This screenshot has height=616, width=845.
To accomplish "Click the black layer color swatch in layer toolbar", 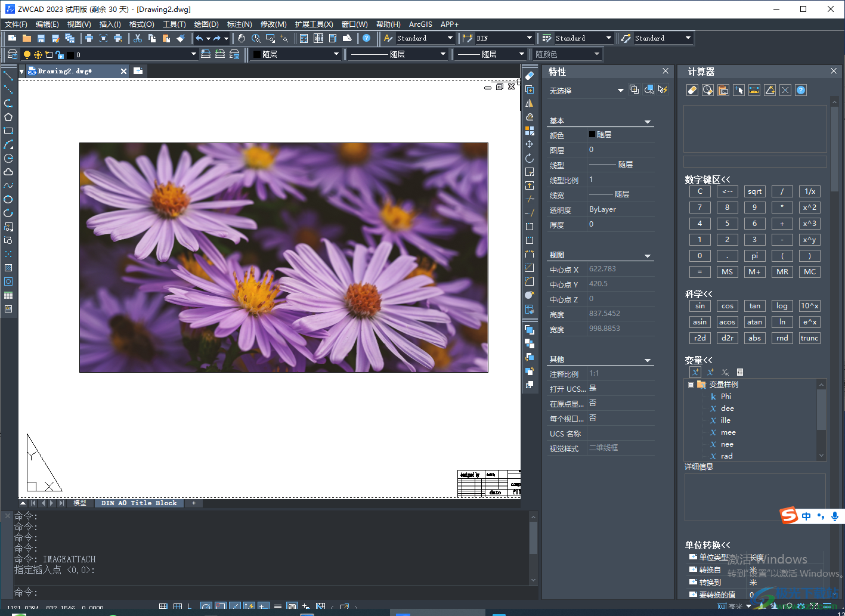I will pos(70,55).
